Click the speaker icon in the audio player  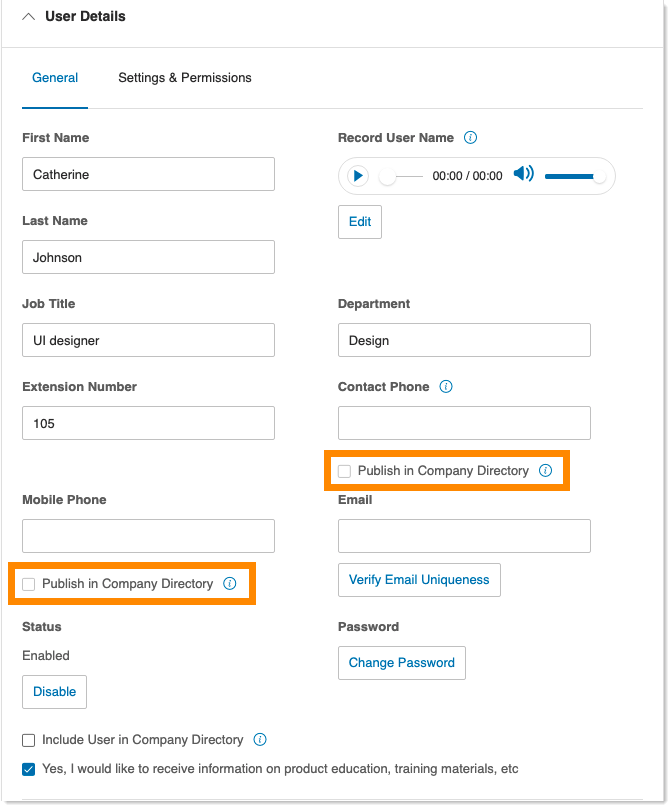(523, 174)
